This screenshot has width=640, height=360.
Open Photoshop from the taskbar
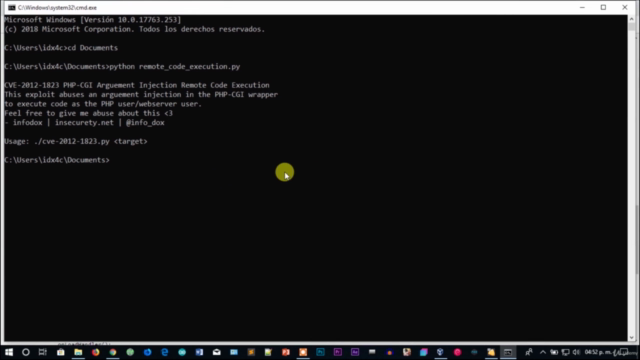pyautogui.click(x=320, y=352)
